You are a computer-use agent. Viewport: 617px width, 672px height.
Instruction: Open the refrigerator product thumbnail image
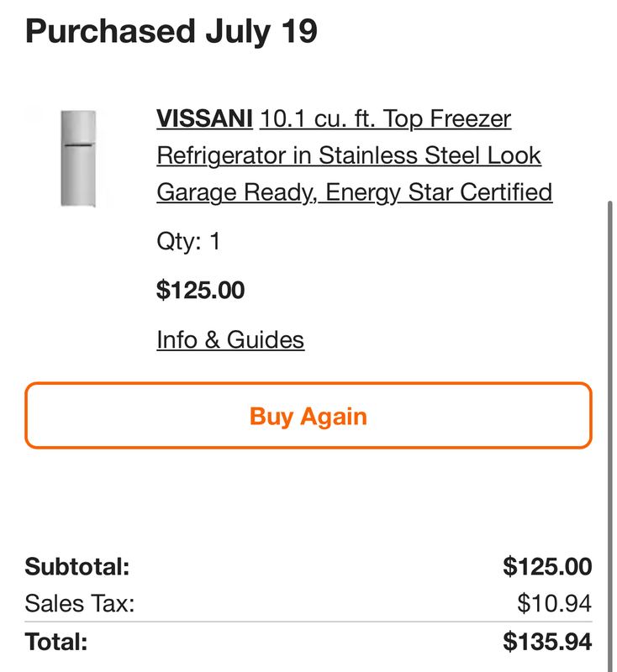point(78,159)
